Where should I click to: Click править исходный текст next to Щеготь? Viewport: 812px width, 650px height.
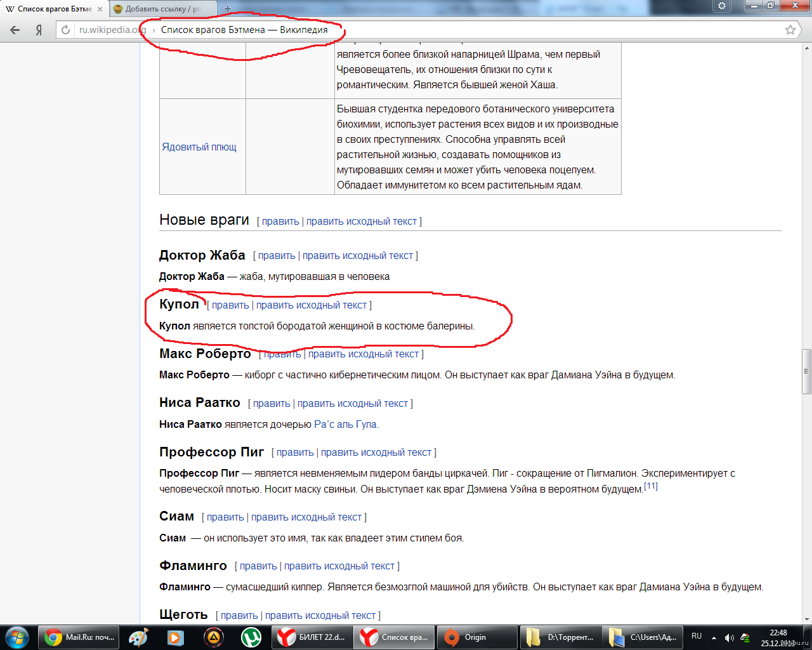pos(320,615)
